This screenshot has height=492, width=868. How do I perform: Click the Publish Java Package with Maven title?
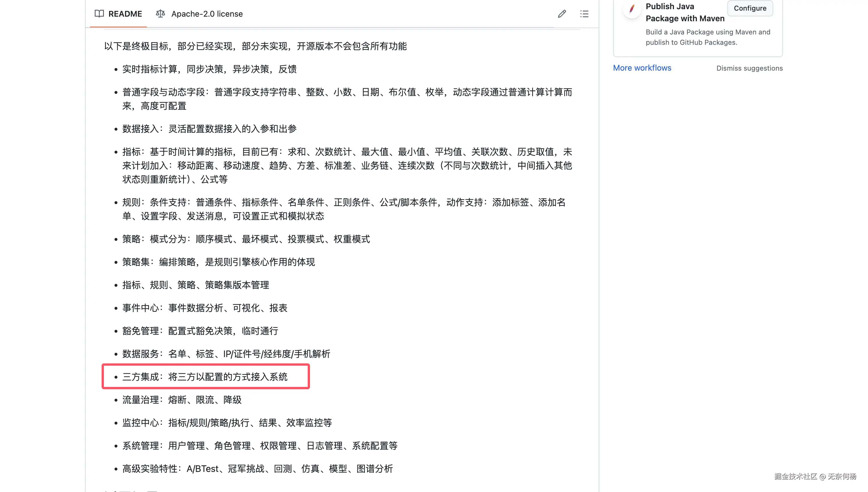[x=685, y=12]
